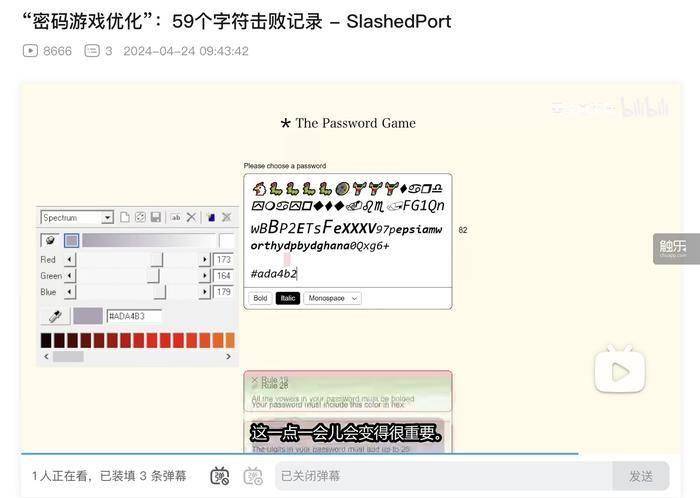Viewport: 700px width, 498px height.
Task: Click the Blue slider left arrow
Action: tap(69, 292)
